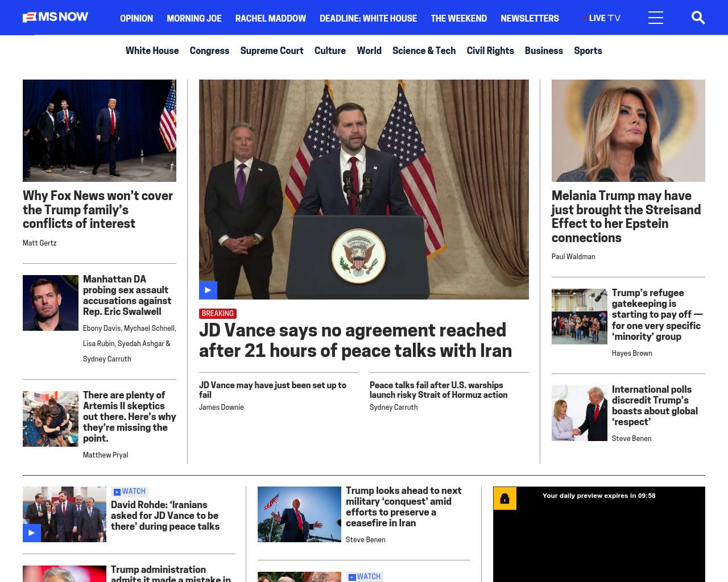Open author Matt Gertz's page
Viewport: 728px width, 582px height.
(x=40, y=243)
